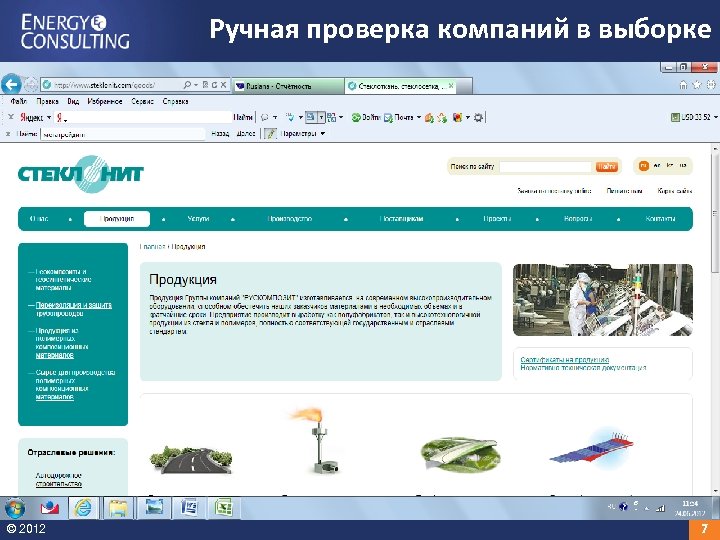Open Теплоизоляция и защита трубопроводов sidebar link
The height and width of the screenshot is (540, 720).
click(x=73, y=309)
